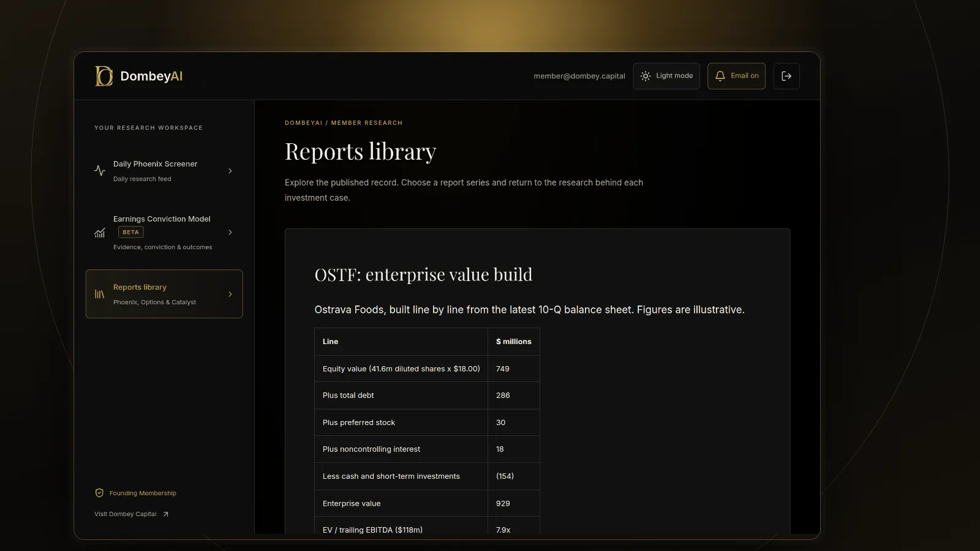
Task: Click the books icon for Reports library
Action: coord(100,294)
